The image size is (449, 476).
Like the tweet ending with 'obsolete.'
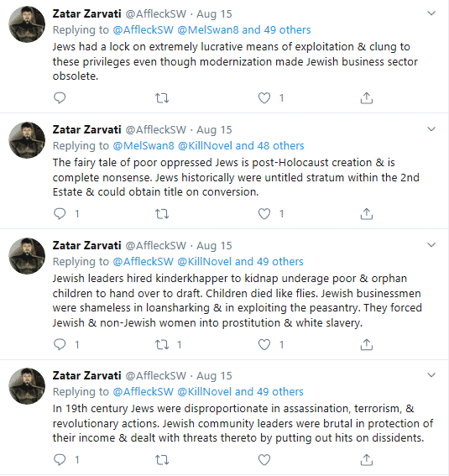pyautogui.click(x=264, y=98)
